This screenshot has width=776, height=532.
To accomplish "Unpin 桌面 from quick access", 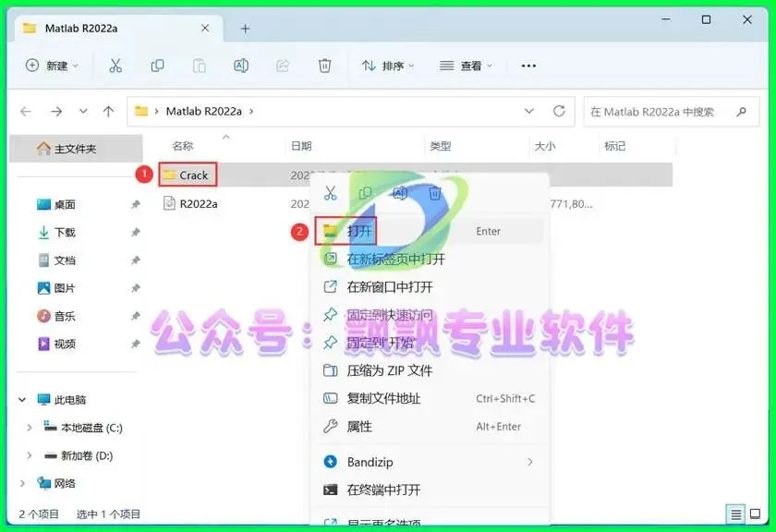I will click(135, 204).
